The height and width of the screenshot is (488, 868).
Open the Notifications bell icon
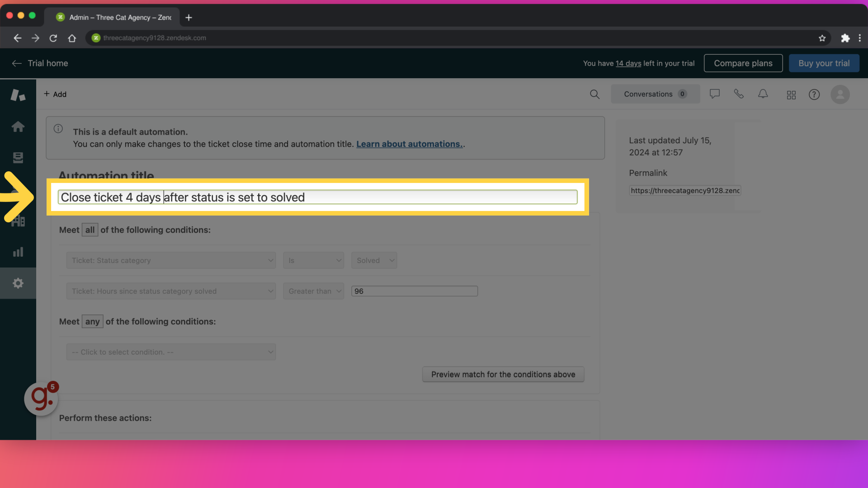point(763,94)
